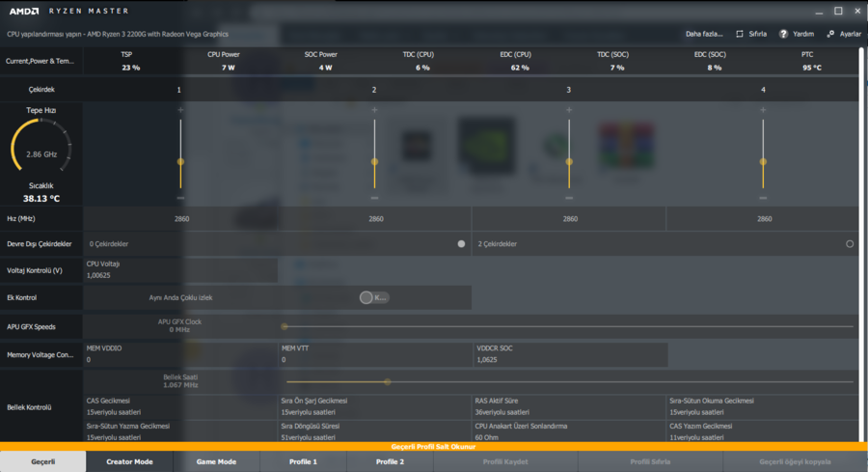Click SOC Power 4 W reading
This screenshot has width=868, height=472.
321,61
